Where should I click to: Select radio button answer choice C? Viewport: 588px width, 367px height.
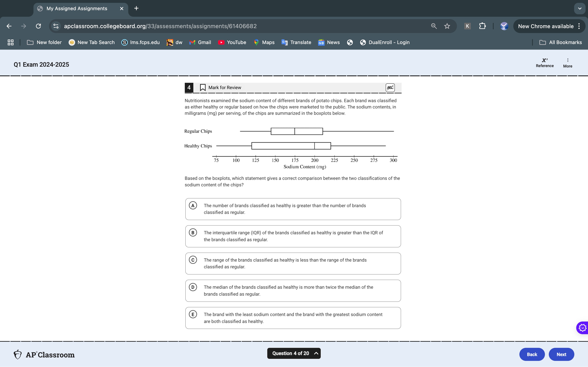click(x=193, y=260)
